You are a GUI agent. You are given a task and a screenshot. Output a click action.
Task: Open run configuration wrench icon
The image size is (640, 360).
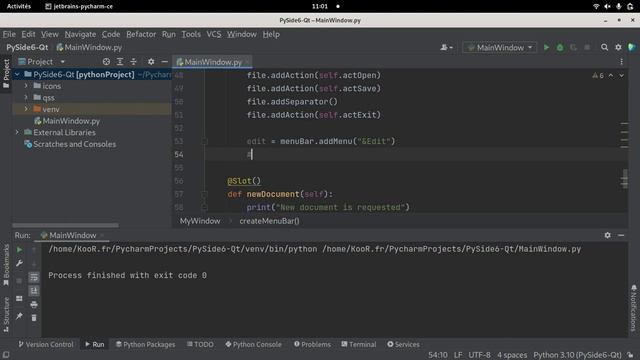coord(19,263)
